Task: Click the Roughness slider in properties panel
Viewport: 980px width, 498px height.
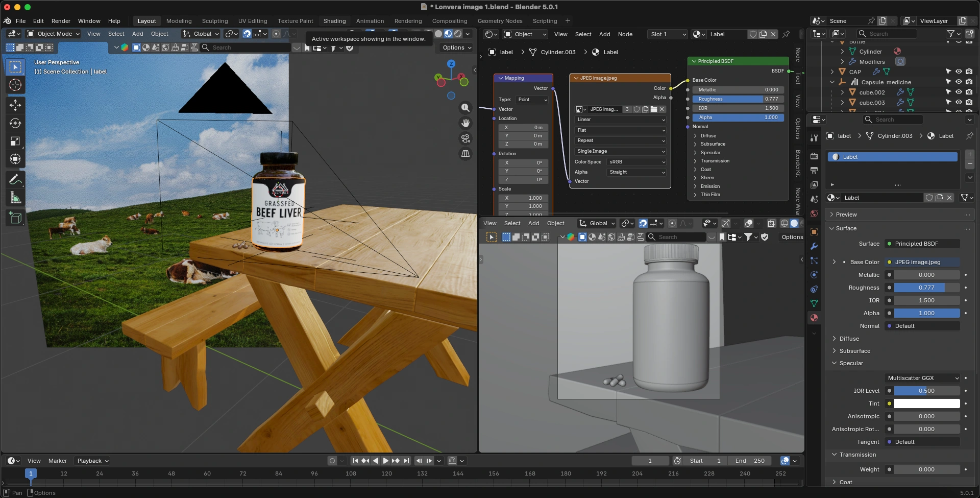Action: click(x=926, y=288)
